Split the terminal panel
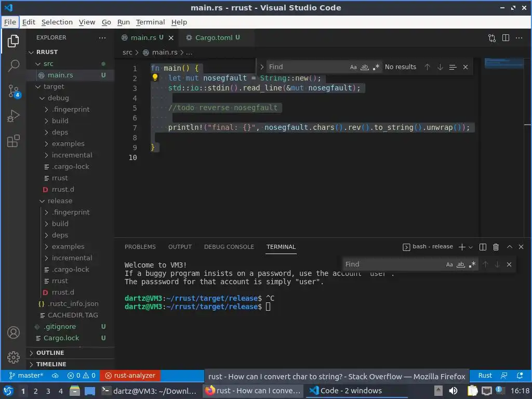Screen dimensions: 532x399 483,247
